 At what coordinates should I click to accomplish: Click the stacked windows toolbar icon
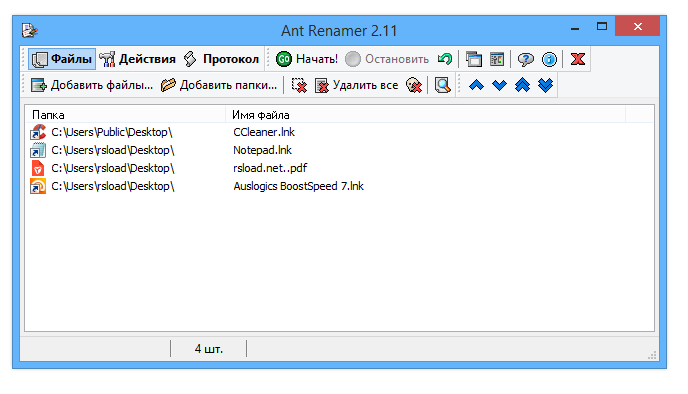pyautogui.click(x=473, y=59)
